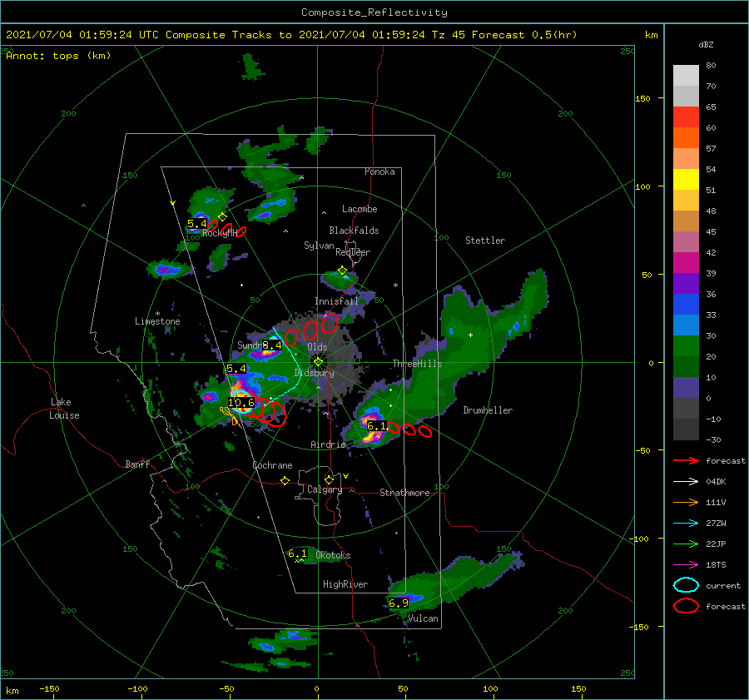Viewport: 749px width, 700px height.
Task: Click the dBZ scale heading
Action: (706, 45)
